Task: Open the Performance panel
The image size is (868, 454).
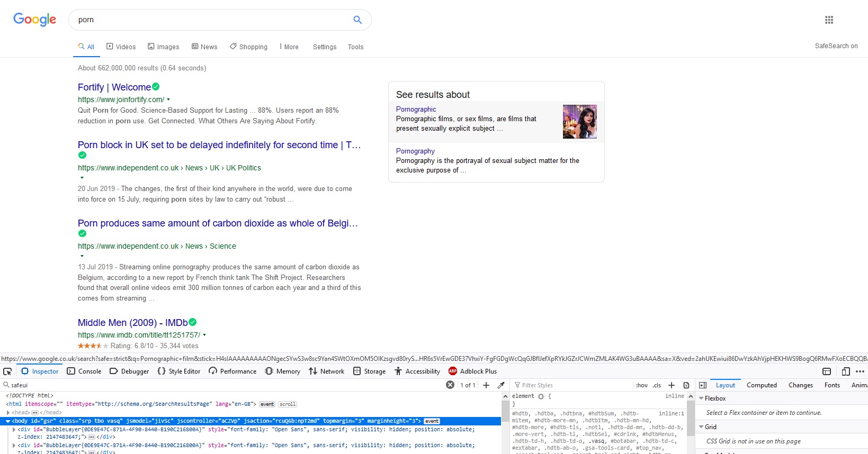Action: coord(232,371)
